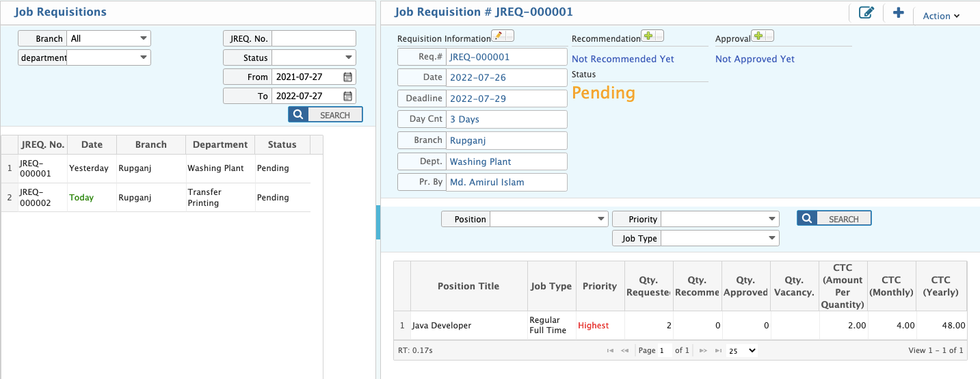Click Not Approved Yet text
Screen dimensions: 980x379
click(x=755, y=59)
